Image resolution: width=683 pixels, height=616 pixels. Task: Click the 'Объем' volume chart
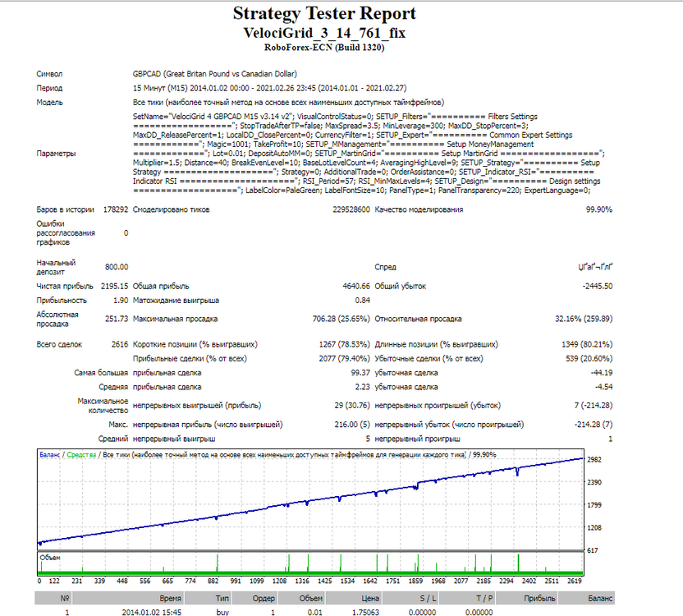310,564
